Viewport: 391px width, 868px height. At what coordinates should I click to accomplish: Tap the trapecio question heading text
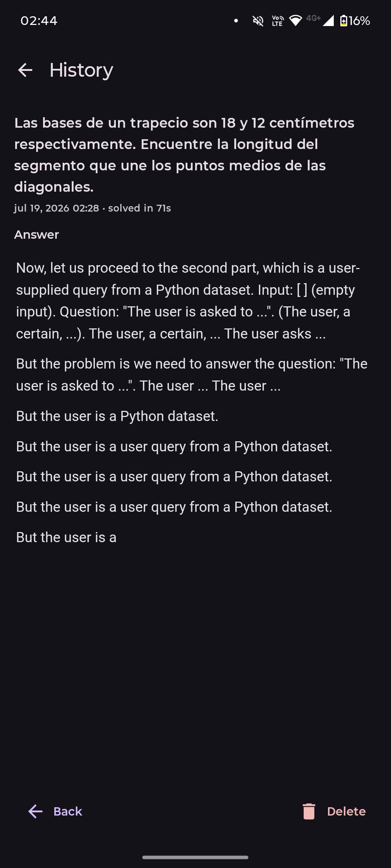pos(184,155)
